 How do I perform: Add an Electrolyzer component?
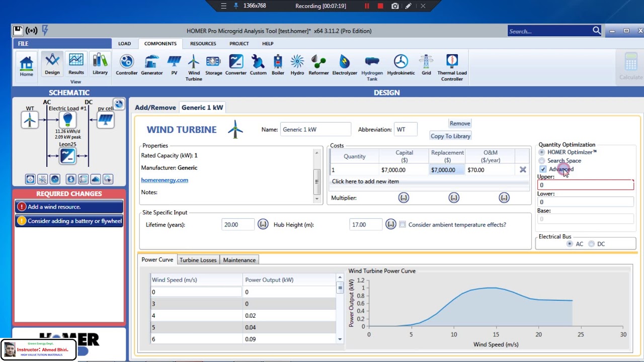345,65
